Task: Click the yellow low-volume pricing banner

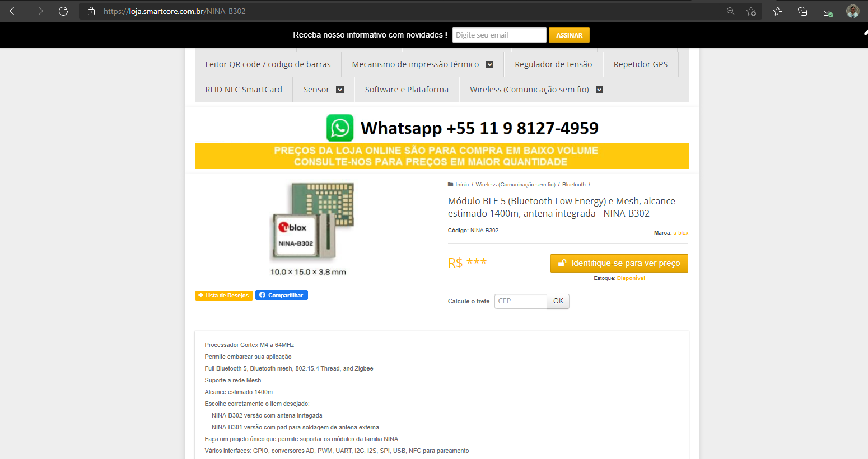Action: (x=442, y=156)
